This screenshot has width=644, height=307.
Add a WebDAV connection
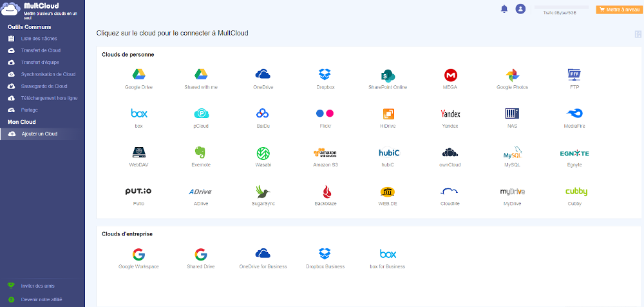(x=139, y=157)
